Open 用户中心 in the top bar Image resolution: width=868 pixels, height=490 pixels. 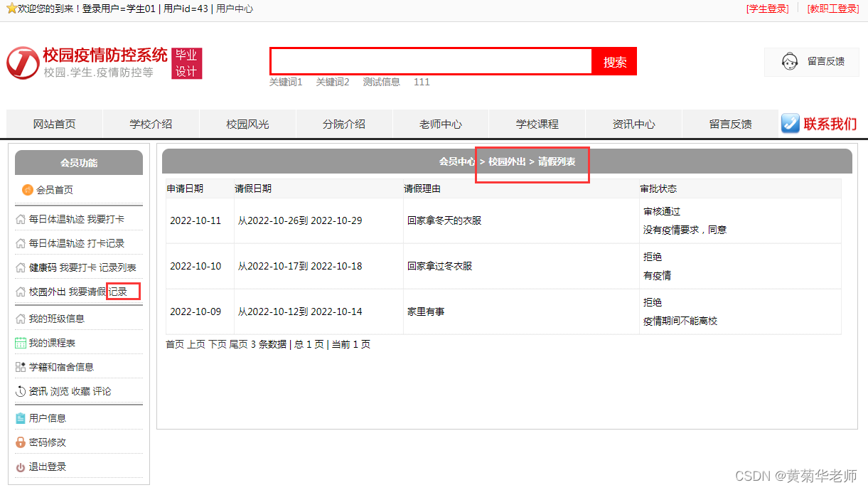tap(235, 9)
